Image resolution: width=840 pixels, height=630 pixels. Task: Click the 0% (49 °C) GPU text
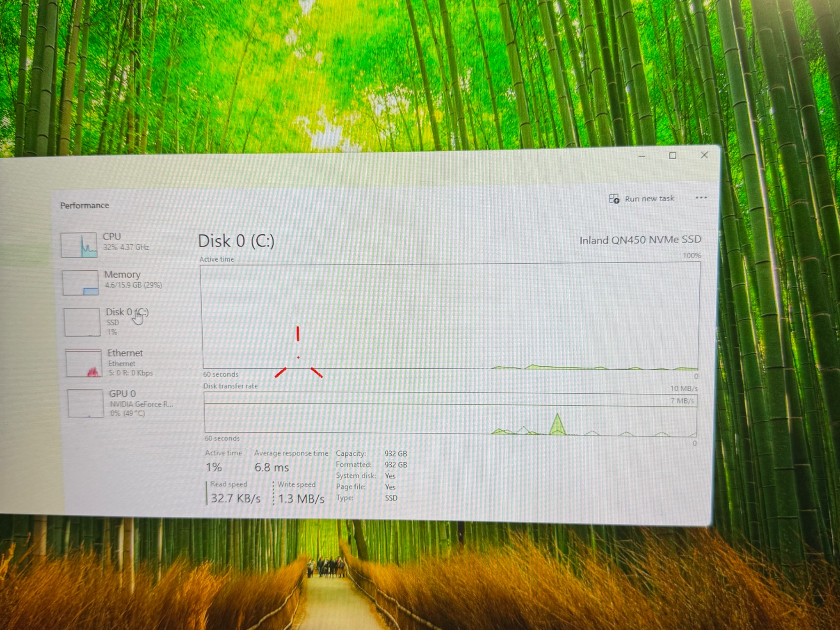click(x=128, y=413)
